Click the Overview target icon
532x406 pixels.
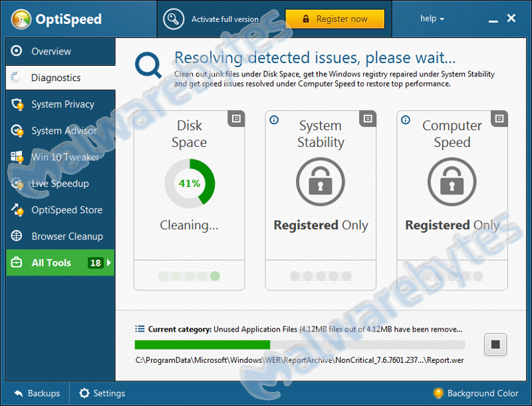coord(16,51)
